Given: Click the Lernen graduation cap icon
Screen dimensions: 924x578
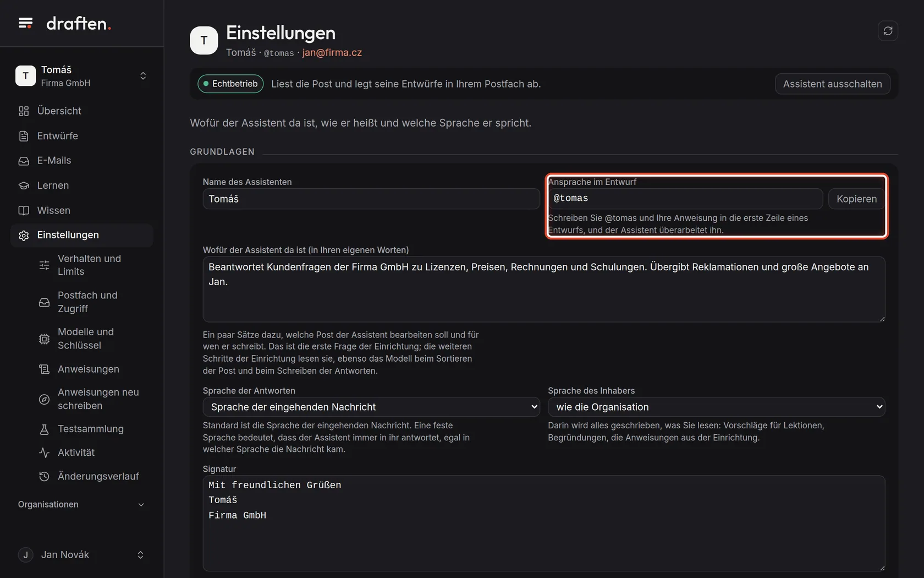Looking at the screenshot, I should (x=24, y=186).
